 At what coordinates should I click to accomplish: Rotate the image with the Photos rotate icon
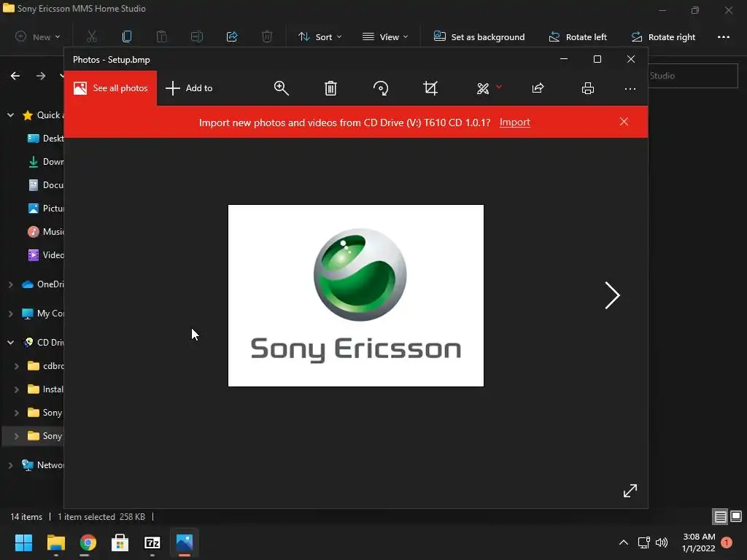pyautogui.click(x=381, y=88)
